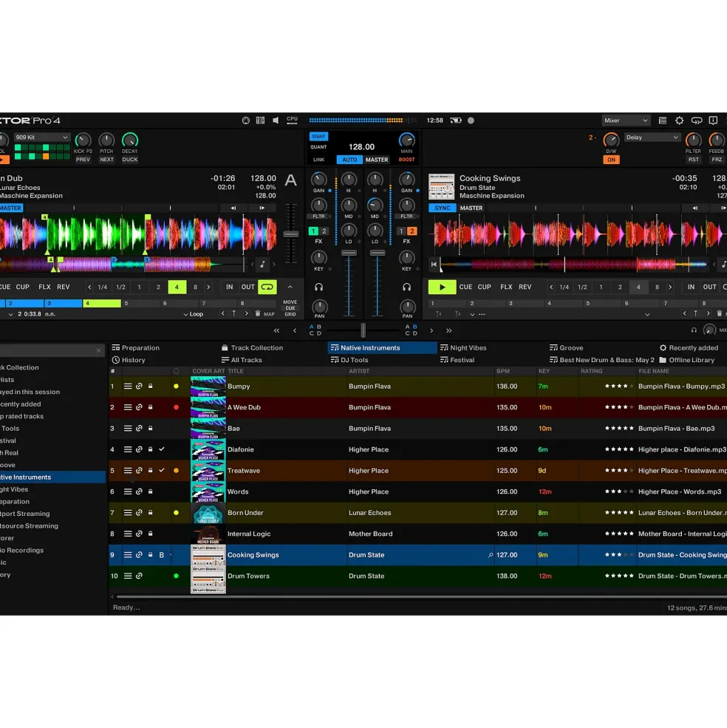The image size is (727, 728).
Task: Click FLX flux mode on Deck A
Action: 44,287
